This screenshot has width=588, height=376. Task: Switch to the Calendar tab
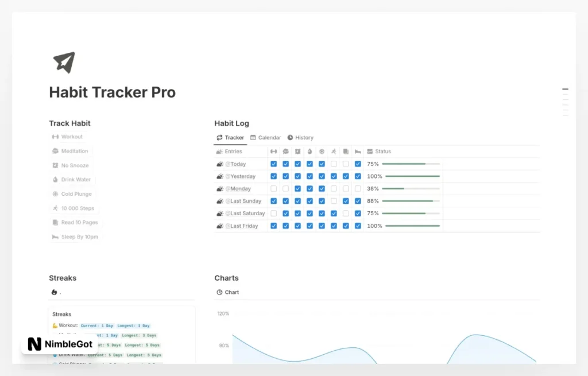[265, 138]
